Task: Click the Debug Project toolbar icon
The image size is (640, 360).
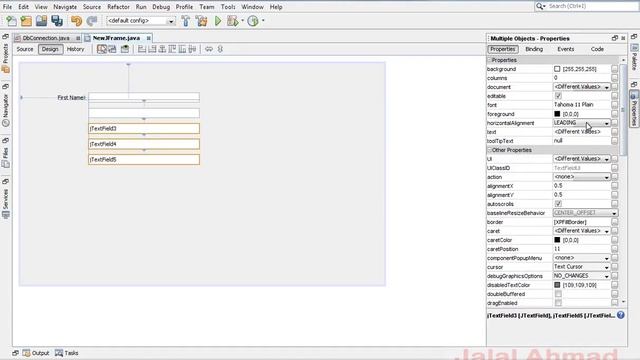Action: (x=232, y=21)
